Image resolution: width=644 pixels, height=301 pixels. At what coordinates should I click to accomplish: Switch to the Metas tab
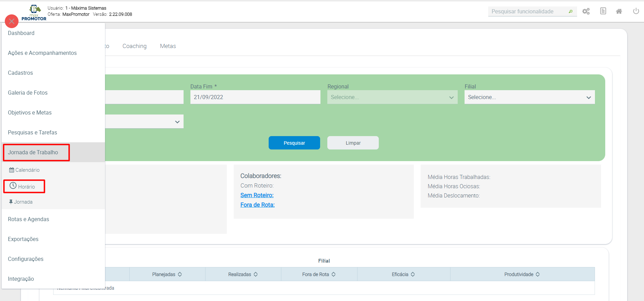coord(168,46)
